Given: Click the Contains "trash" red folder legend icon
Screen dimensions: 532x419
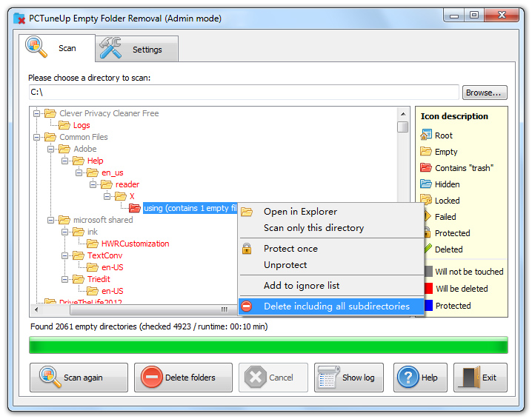Looking at the screenshot, I should 426,167.
